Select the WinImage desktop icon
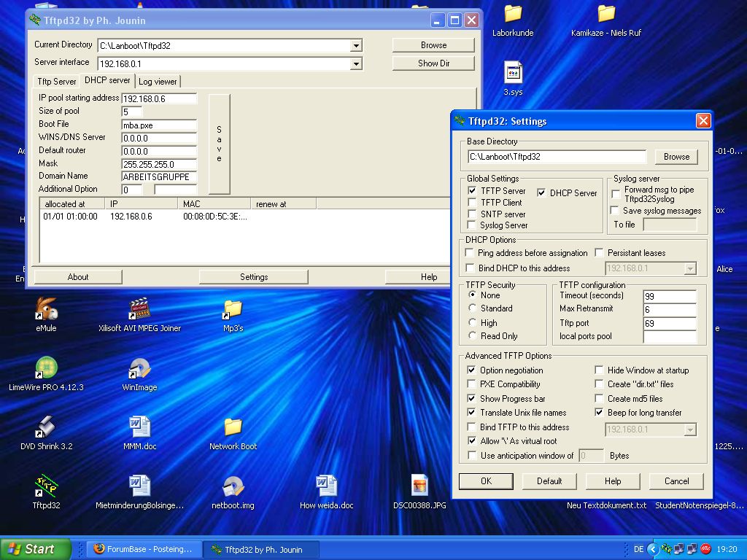Viewport: 747px width, 560px height. (139, 368)
